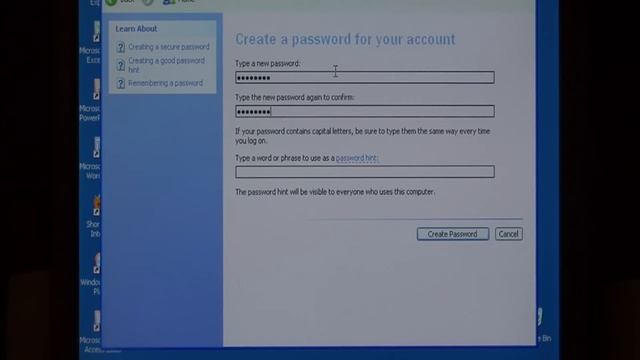Click the Cancel button
The height and width of the screenshot is (360, 640).
(509, 234)
